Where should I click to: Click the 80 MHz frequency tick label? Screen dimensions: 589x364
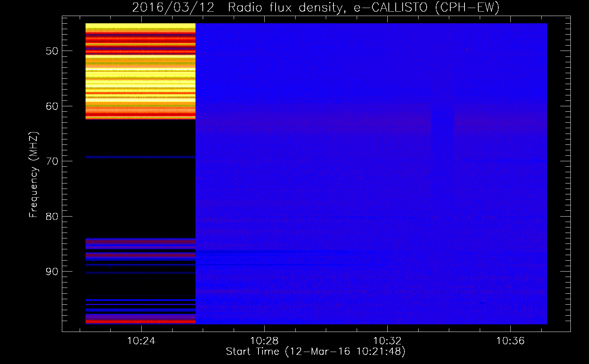point(52,217)
